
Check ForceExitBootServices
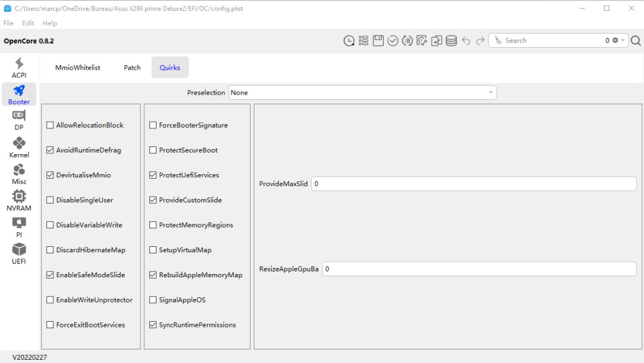click(x=50, y=325)
